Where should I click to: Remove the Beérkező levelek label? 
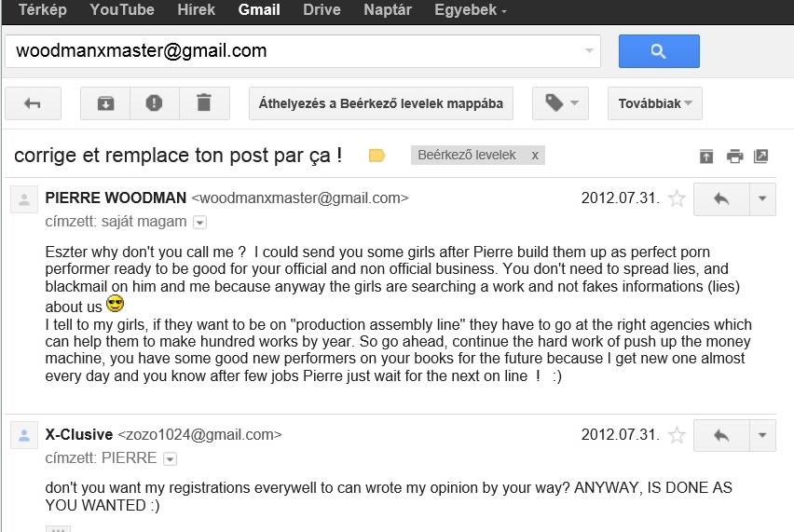pos(535,156)
